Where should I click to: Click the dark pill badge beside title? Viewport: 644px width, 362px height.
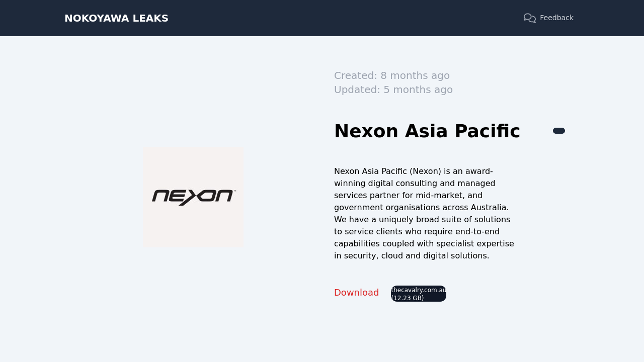point(559,131)
